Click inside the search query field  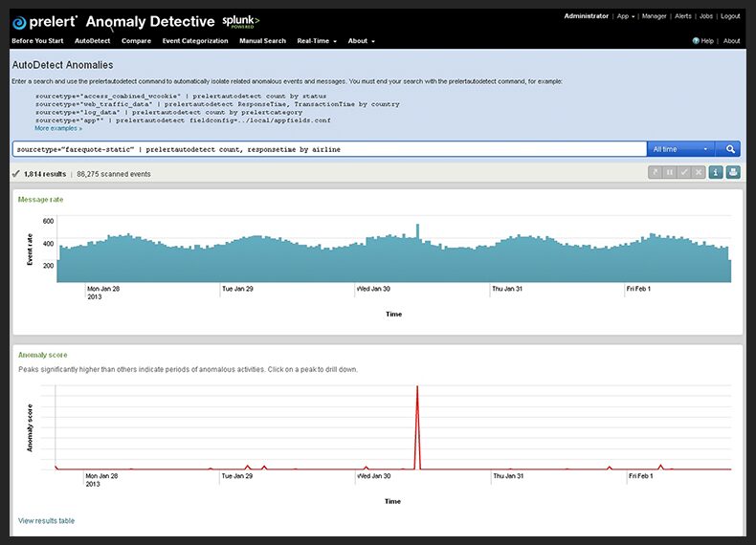pyautogui.click(x=329, y=149)
